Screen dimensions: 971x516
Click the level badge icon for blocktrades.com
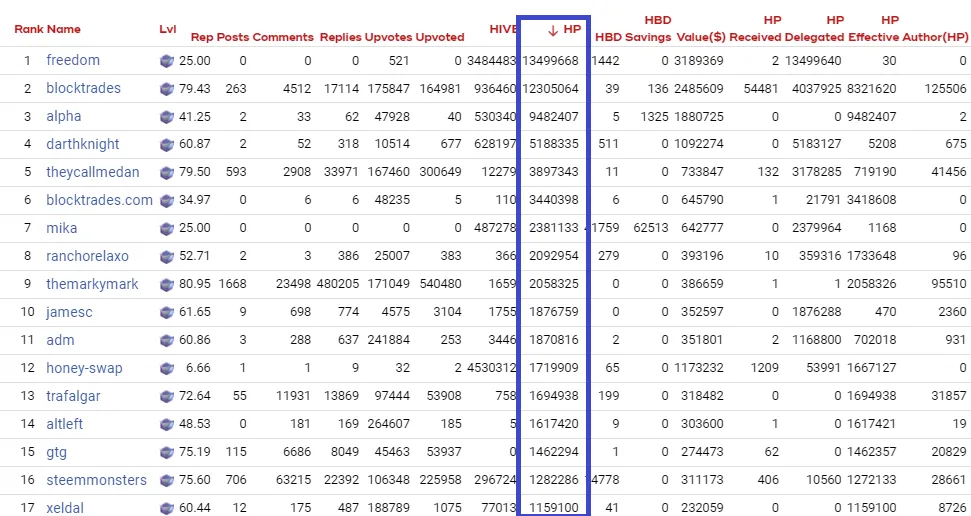pyautogui.click(x=167, y=201)
